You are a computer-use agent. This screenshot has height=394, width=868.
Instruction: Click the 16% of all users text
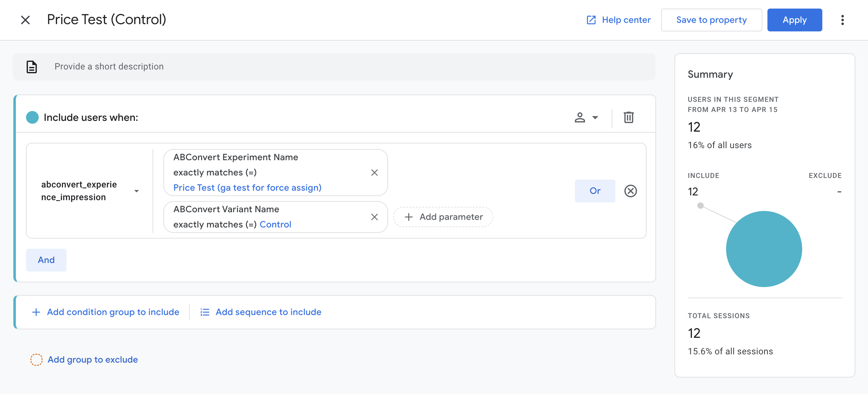[720, 145]
